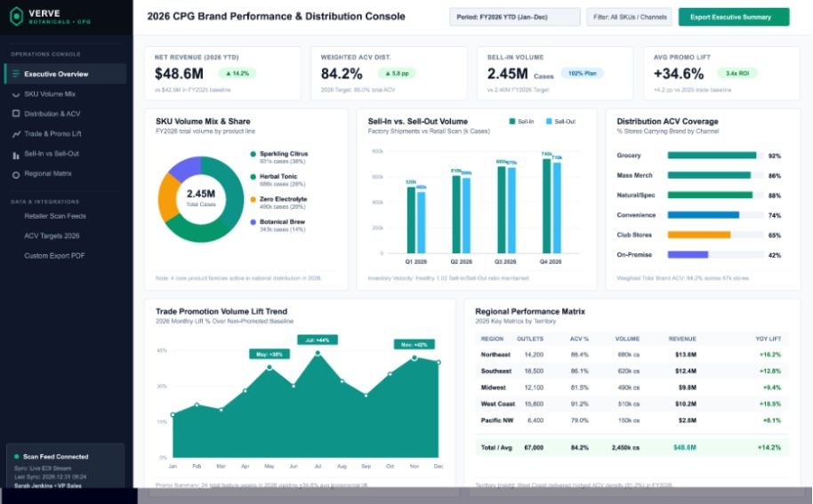Click the purple donut chart segment
The height and width of the screenshot is (504, 813).
(186, 168)
